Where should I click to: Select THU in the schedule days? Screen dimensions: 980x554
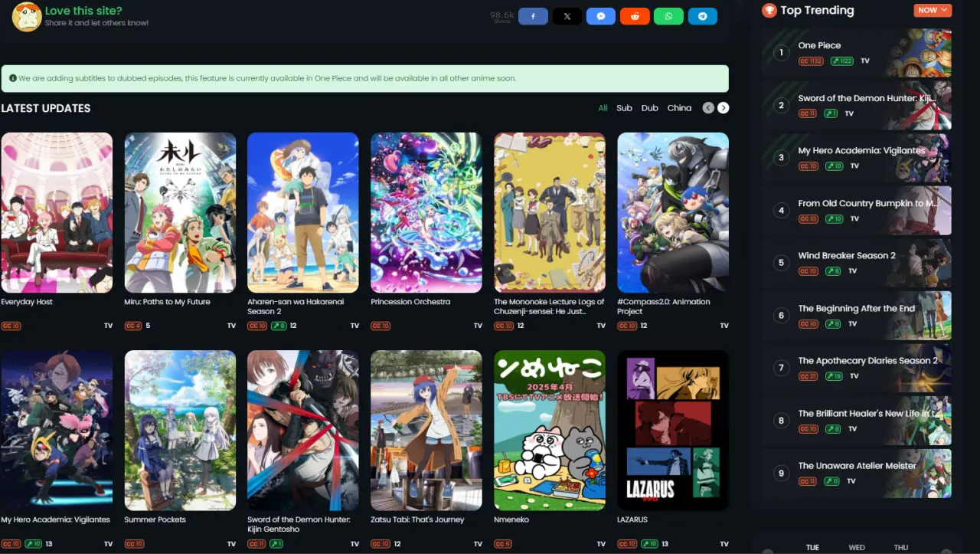(x=901, y=548)
